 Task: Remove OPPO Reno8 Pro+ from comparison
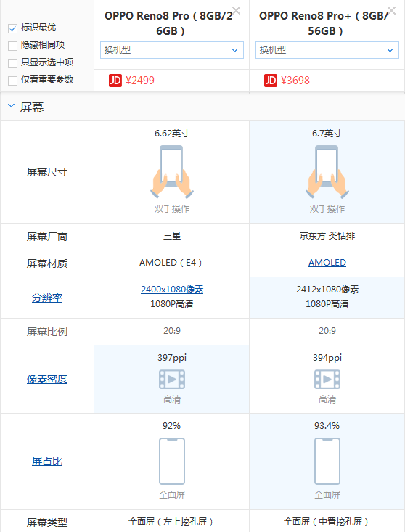(x=391, y=10)
